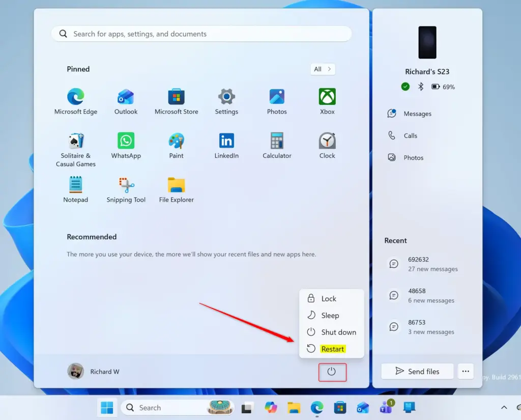521x420 pixels.
Task: Open conversation 48658 with 6 new messages
Action: (x=427, y=296)
